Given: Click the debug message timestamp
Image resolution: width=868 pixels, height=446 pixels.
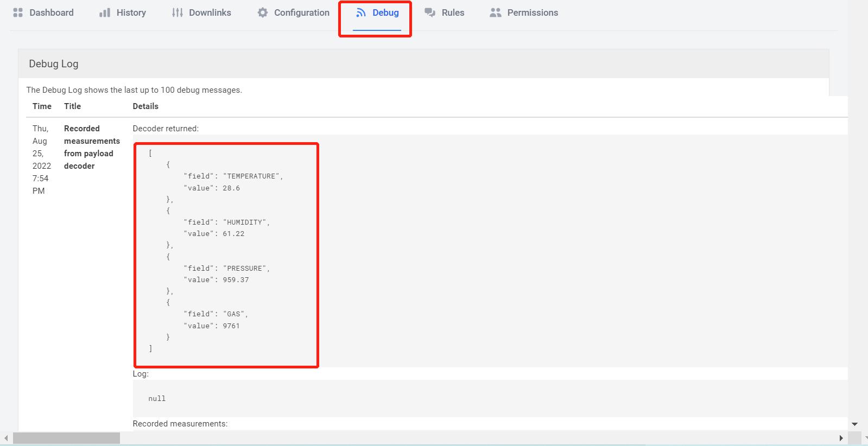Looking at the screenshot, I should (x=42, y=160).
